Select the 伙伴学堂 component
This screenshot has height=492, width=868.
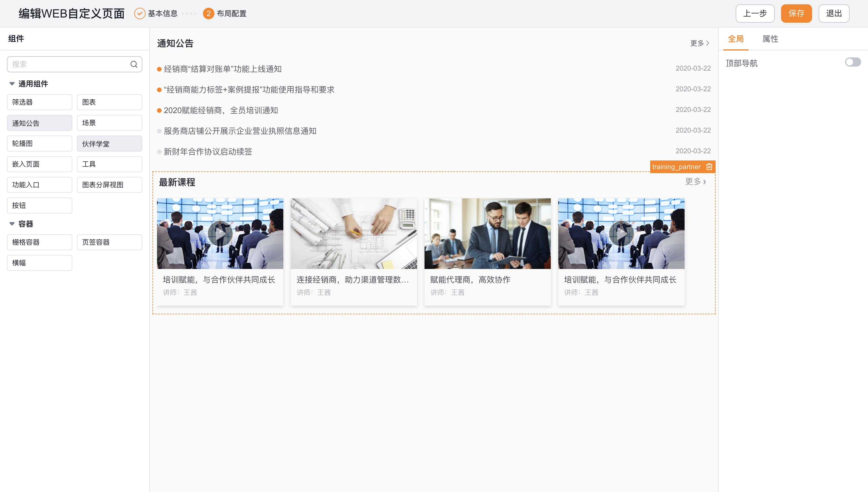[109, 144]
